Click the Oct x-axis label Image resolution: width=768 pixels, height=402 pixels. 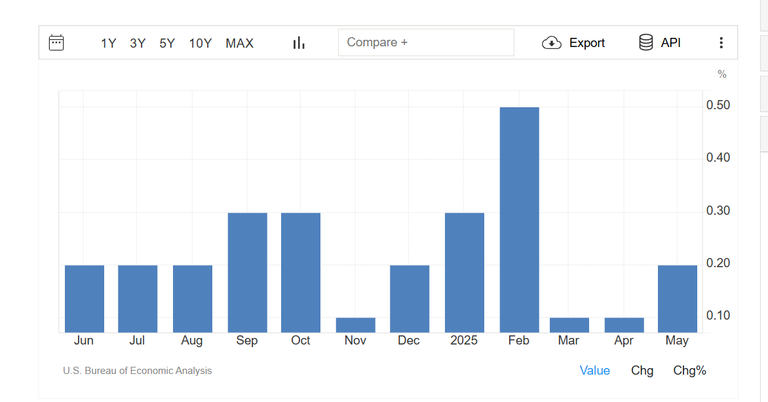pyautogui.click(x=300, y=340)
